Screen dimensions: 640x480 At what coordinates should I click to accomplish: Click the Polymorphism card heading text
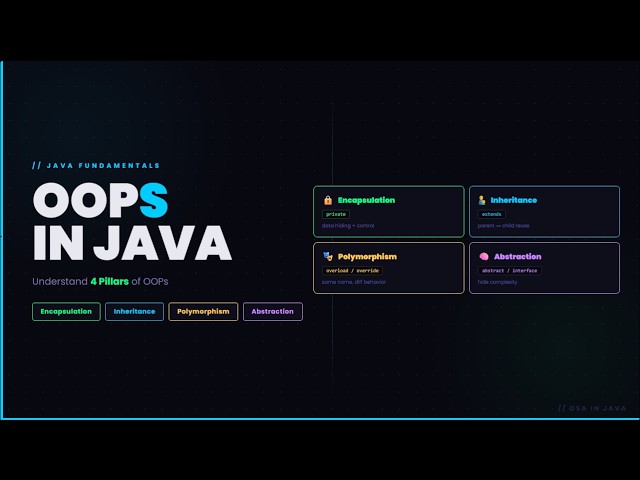pyautogui.click(x=367, y=257)
